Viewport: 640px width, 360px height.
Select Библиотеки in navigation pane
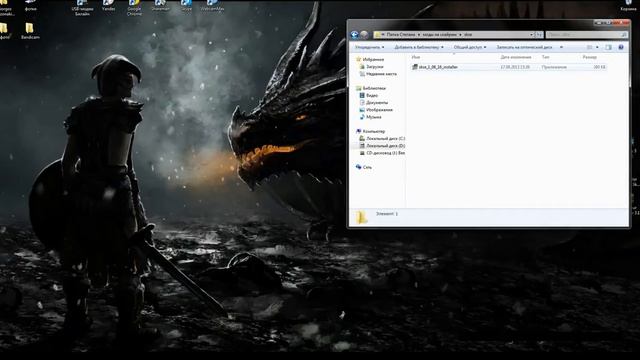pos(371,88)
